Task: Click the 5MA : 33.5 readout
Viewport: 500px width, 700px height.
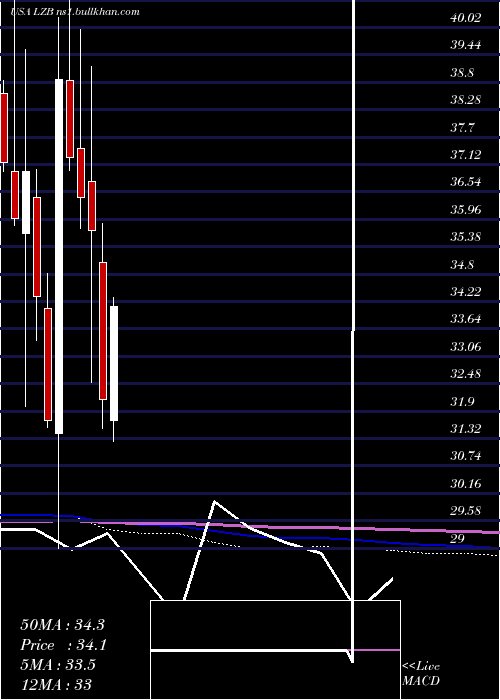Action: 58,665
